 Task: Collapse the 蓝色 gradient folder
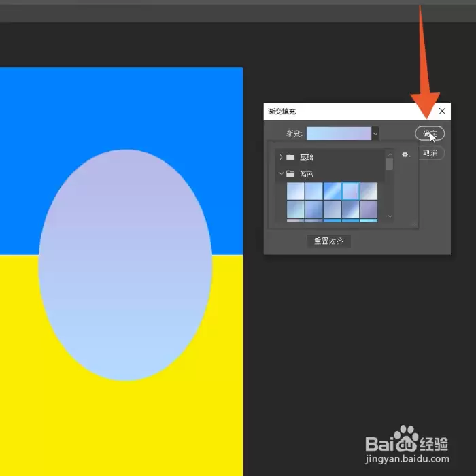(x=281, y=173)
